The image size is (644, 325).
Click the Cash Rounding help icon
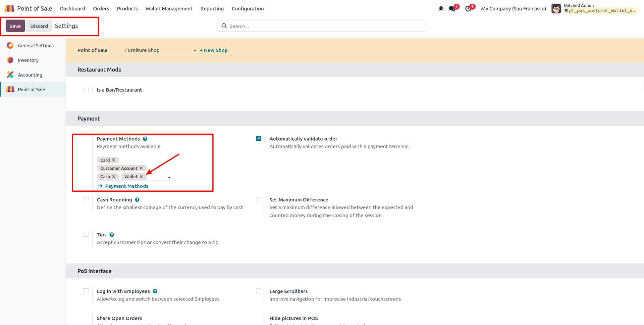[137, 200]
